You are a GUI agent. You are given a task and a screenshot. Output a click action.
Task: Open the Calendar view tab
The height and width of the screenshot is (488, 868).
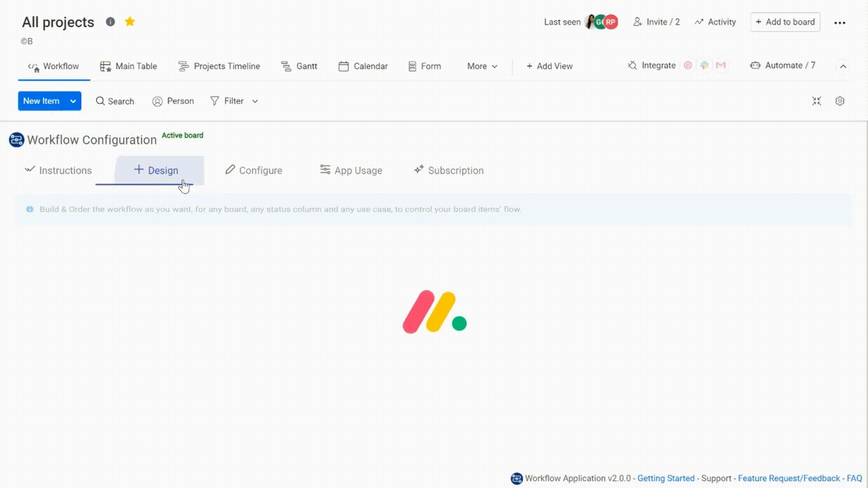[363, 66]
